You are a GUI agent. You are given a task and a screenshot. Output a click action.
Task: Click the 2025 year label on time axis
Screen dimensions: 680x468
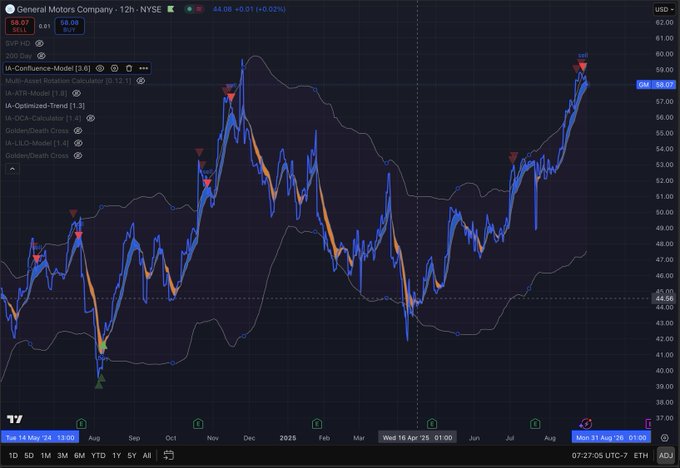click(x=288, y=438)
